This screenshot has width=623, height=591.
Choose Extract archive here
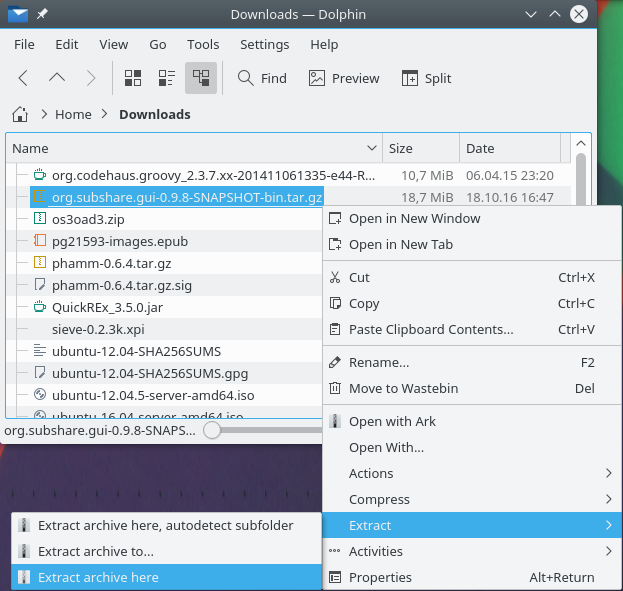coord(98,577)
